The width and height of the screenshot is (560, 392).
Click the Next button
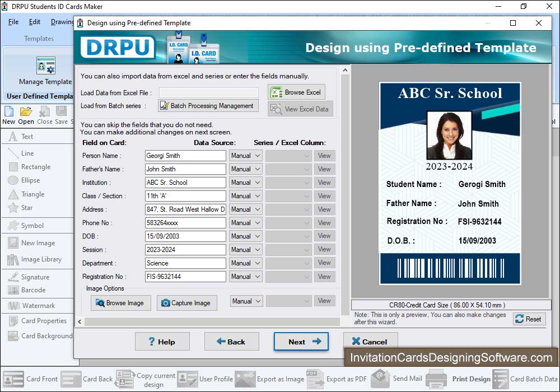[x=301, y=342]
